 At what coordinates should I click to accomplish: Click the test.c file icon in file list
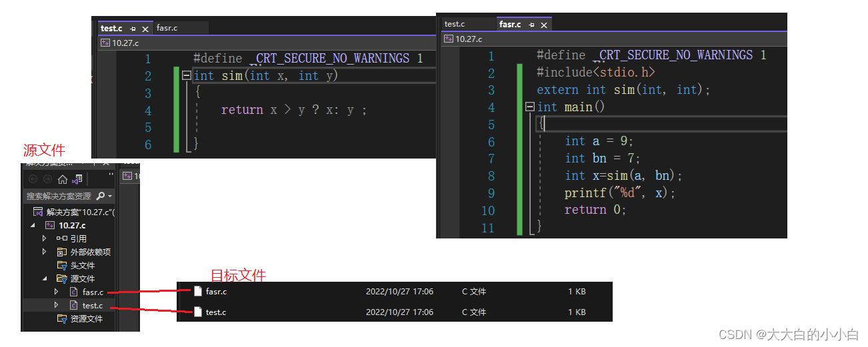pos(197,312)
